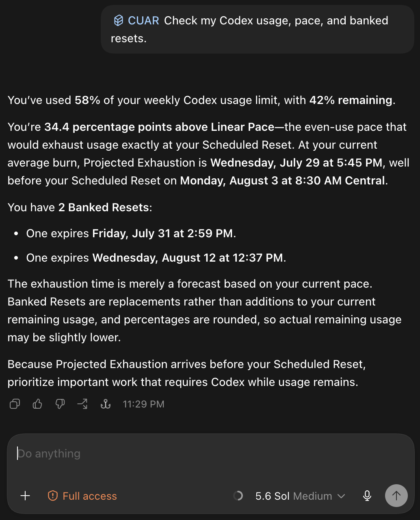Click the Friday, July 31 expiry bullet
Viewport: 420px width, 520px height.
(x=131, y=234)
